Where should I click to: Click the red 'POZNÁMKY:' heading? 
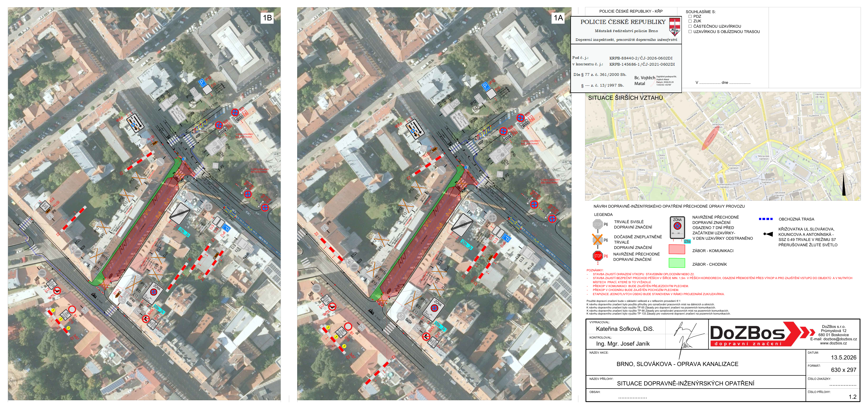click(x=595, y=270)
